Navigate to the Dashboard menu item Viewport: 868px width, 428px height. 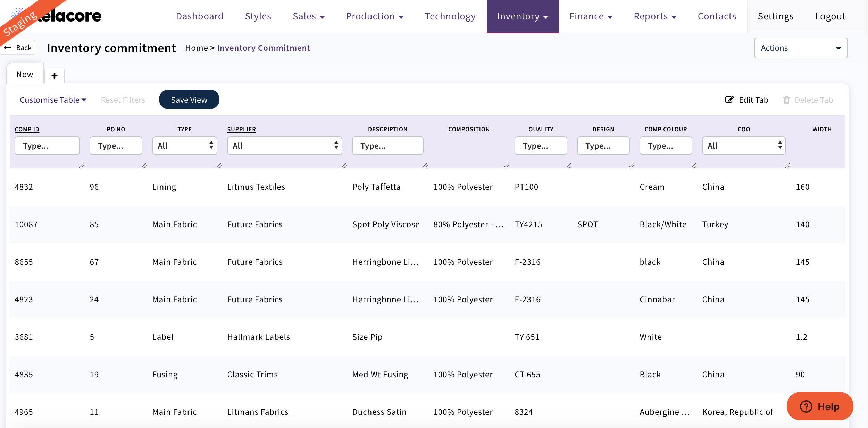[x=200, y=16]
